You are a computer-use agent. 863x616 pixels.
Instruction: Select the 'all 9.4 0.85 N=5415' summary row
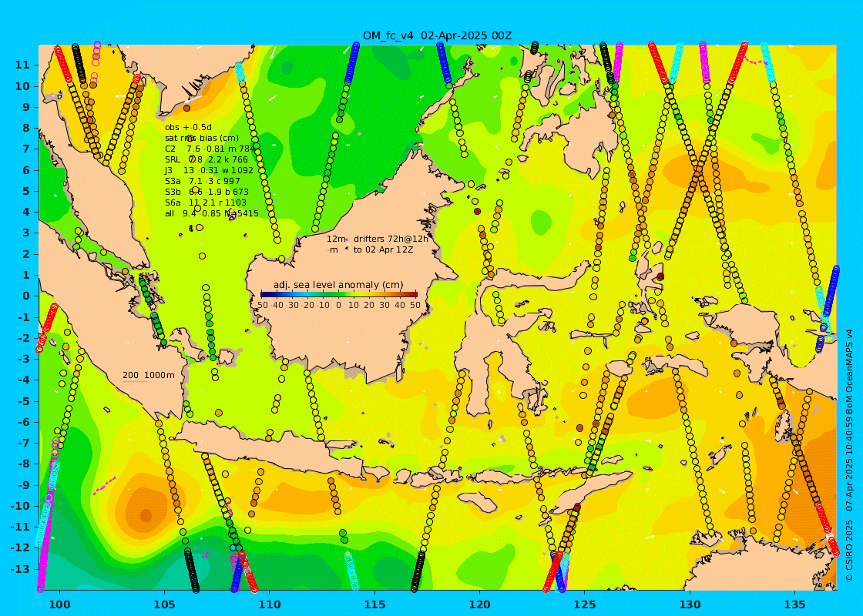click(x=212, y=213)
